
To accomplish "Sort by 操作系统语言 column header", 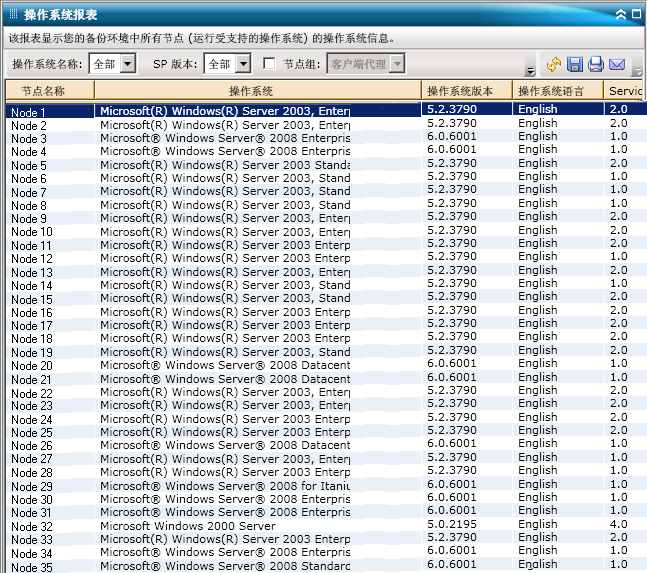I will (557, 91).
